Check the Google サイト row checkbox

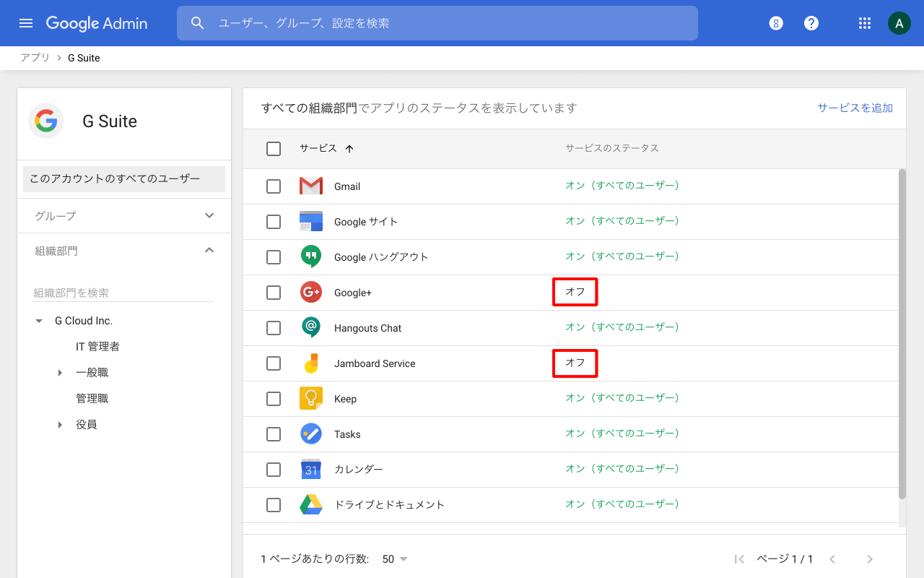tap(274, 222)
